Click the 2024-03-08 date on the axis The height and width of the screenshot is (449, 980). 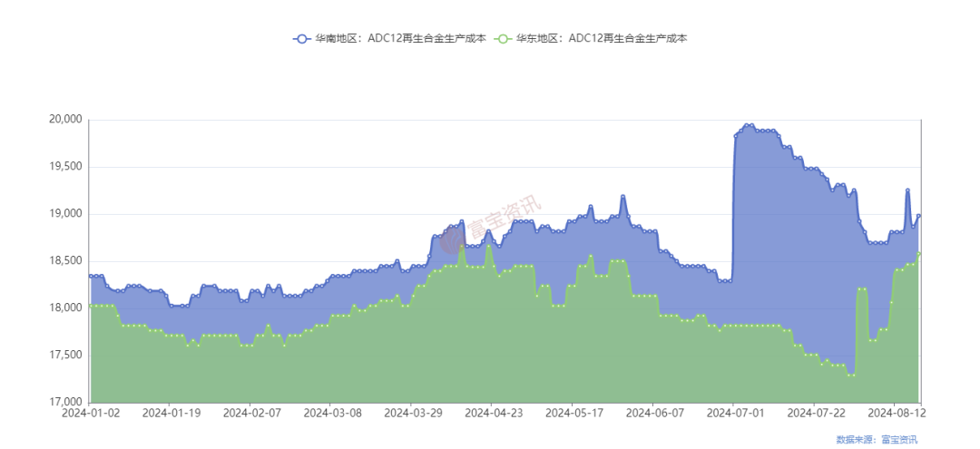click(x=331, y=413)
